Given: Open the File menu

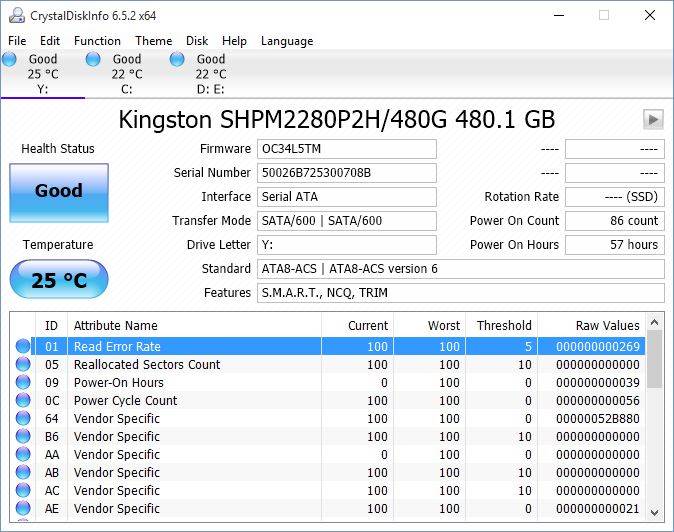Looking at the screenshot, I should [17, 41].
